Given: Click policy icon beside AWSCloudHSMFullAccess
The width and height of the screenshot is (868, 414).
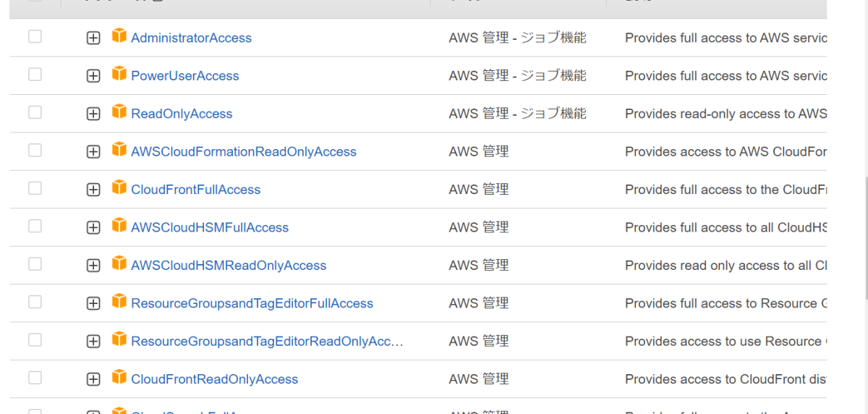Looking at the screenshot, I should pyautogui.click(x=119, y=225).
